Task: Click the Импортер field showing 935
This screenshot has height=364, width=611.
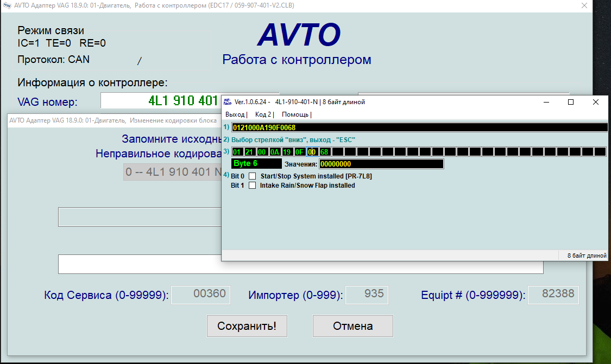Action: [x=367, y=295]
